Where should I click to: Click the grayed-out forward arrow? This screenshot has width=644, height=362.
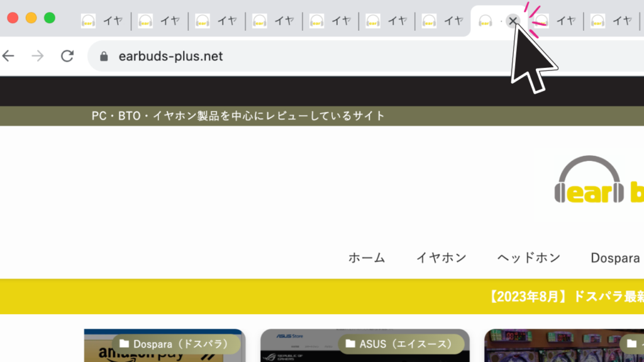pos(38,56)
